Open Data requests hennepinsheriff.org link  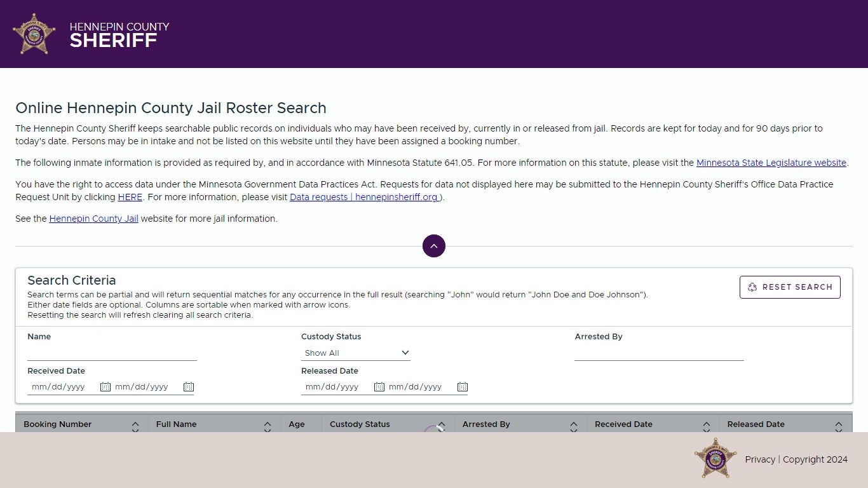pos(365,197)
